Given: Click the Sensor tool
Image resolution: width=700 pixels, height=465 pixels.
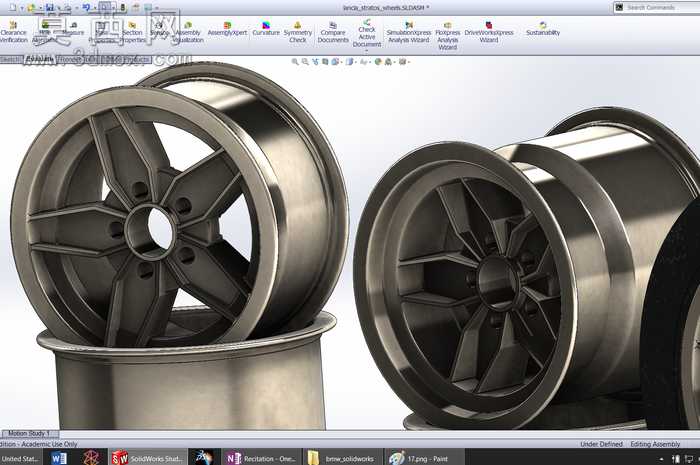Looking at the screenshot, I should click(159, 29).
